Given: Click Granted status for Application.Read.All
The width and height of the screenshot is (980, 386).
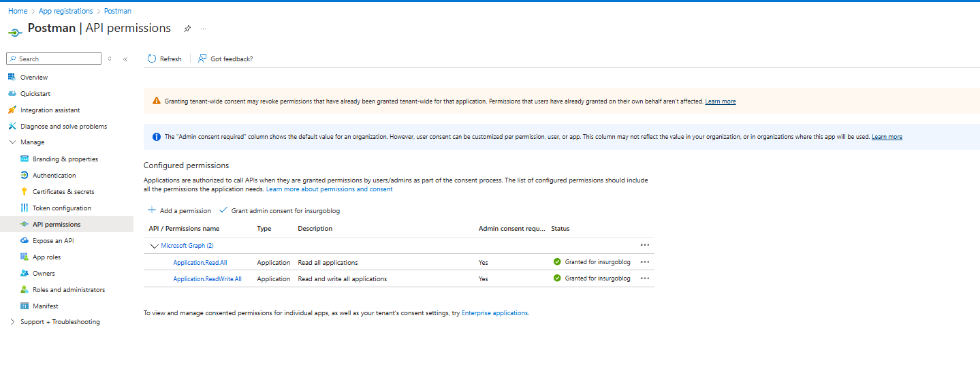Looking at the screenshot, I should point(592,262).
